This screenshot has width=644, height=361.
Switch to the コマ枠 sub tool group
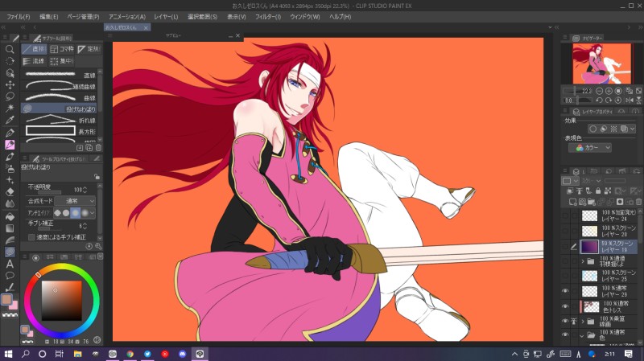(x=60, y=49)
